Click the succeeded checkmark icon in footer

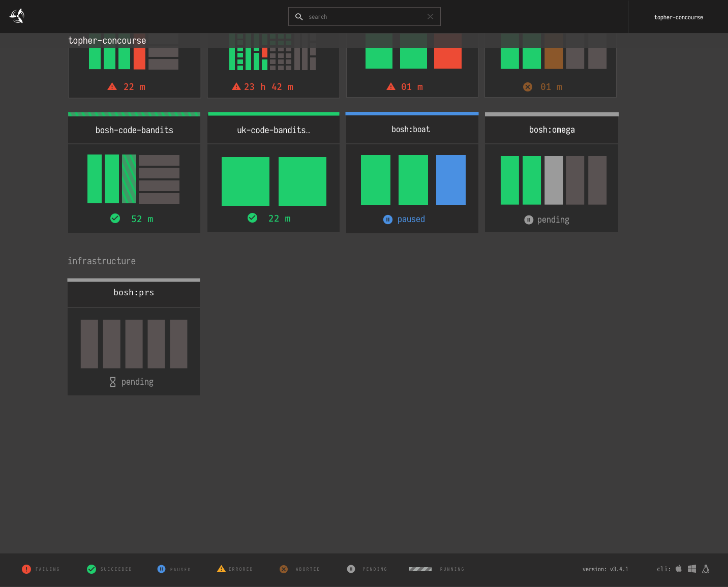tap(92, 569)
